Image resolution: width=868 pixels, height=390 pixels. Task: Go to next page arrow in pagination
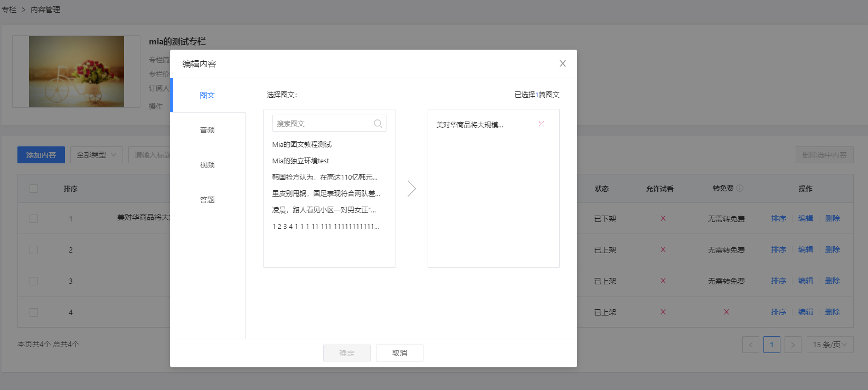tap(792, 345)
